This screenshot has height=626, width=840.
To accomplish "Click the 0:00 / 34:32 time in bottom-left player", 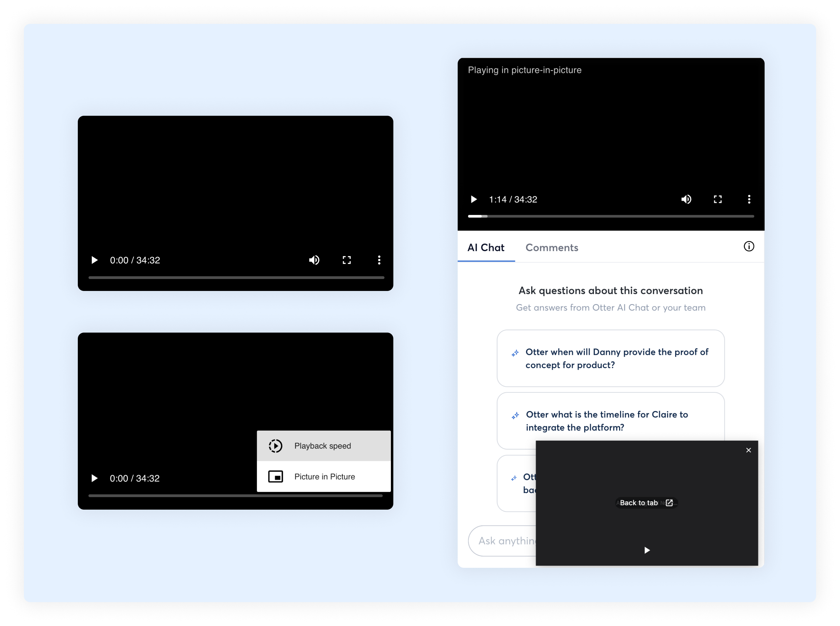I will (x=134, y=479).
